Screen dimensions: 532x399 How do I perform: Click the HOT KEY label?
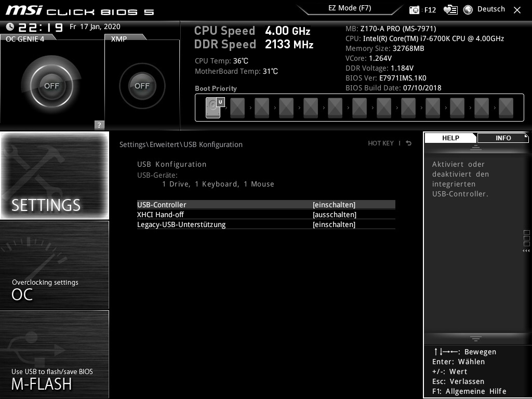[x=381, y=143]
